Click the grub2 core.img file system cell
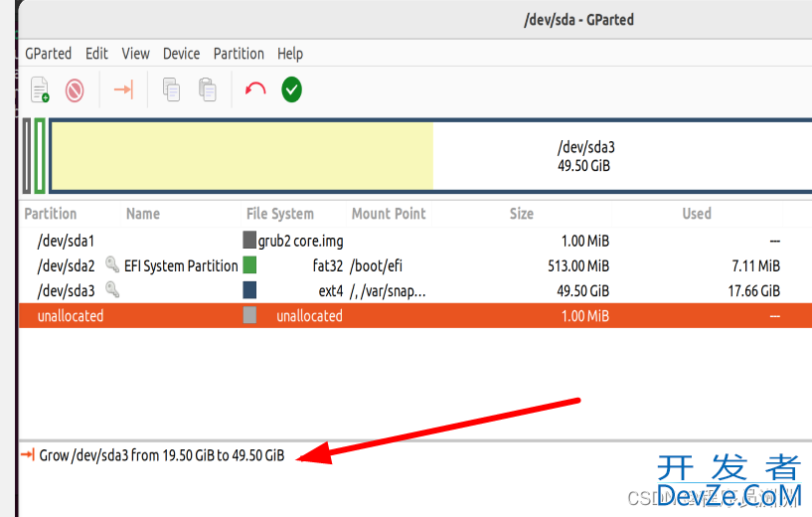 301,241
